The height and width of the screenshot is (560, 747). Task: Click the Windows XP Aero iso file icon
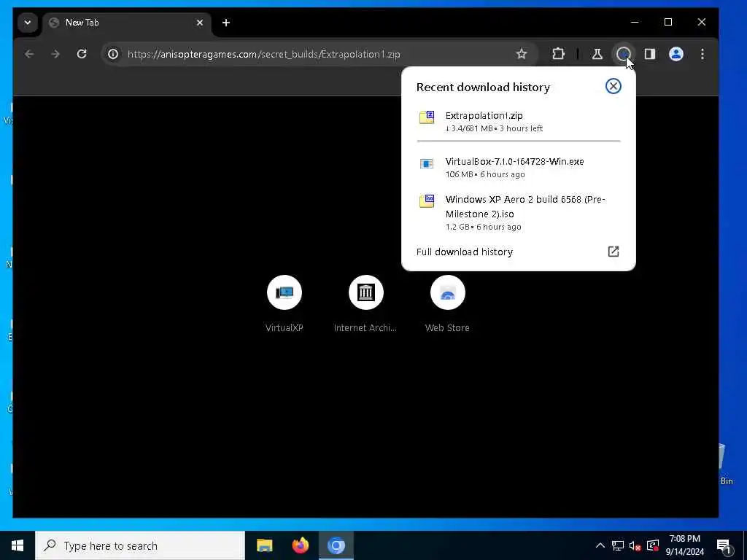pyautogui.click(x=427, y=201)
